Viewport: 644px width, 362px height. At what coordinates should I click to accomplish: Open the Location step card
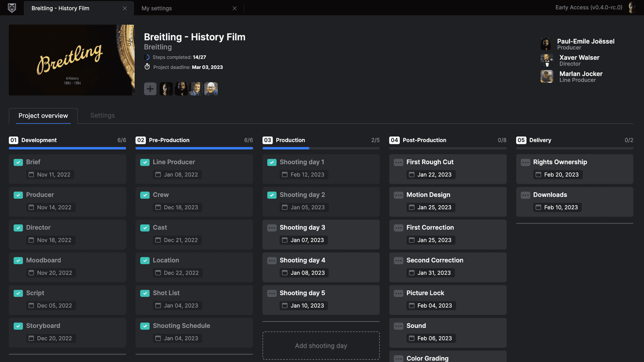pos(194,267)
